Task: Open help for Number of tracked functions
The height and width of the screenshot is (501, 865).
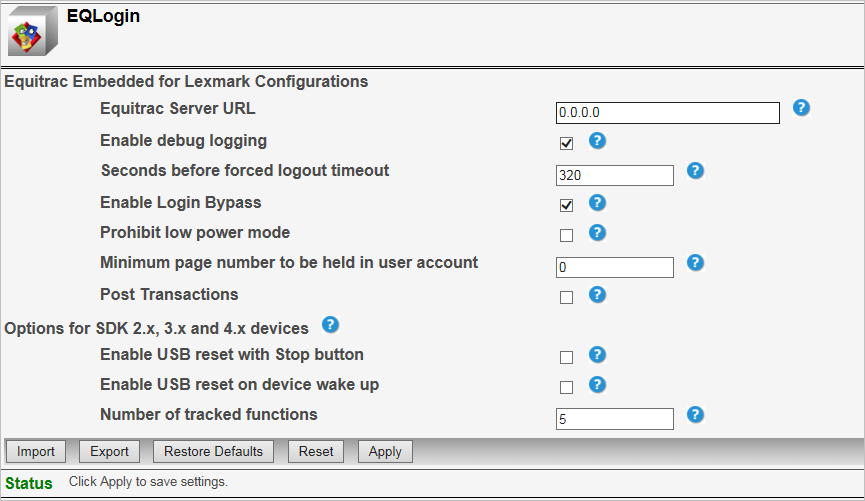Action: pyautogui.click(x=696, y=415)
